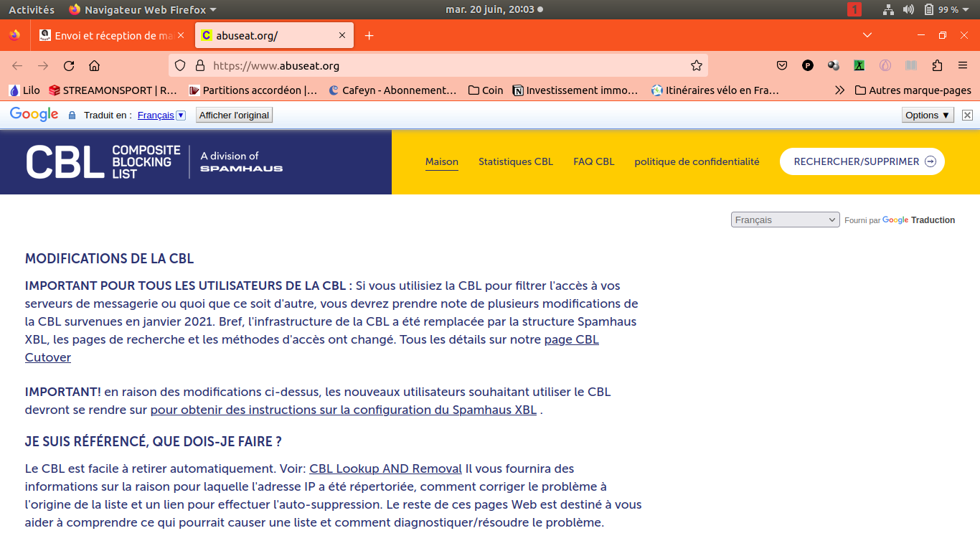The image size is (980, 551).
Task: Reload the page with the refresh icon
Action: [x=69, y=66]
